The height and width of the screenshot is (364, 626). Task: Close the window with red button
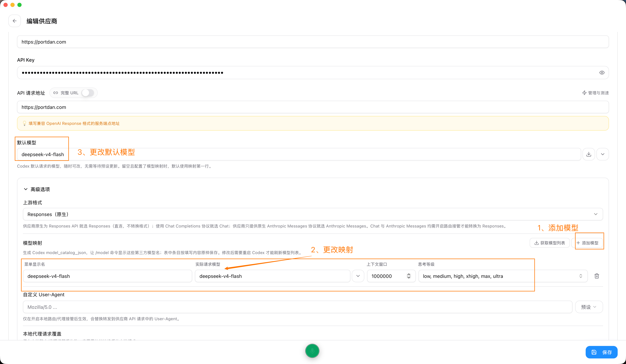click(5, 5)
